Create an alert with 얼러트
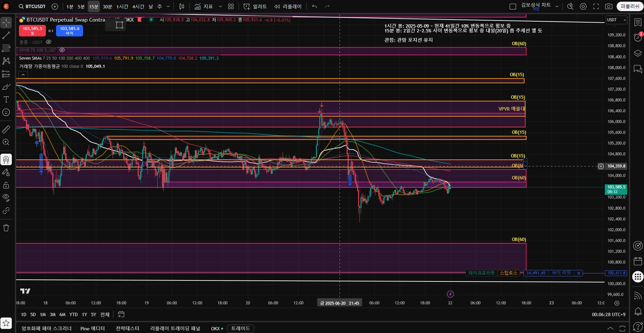Viewport: 644px width, 333px height. tap(255, 6)
